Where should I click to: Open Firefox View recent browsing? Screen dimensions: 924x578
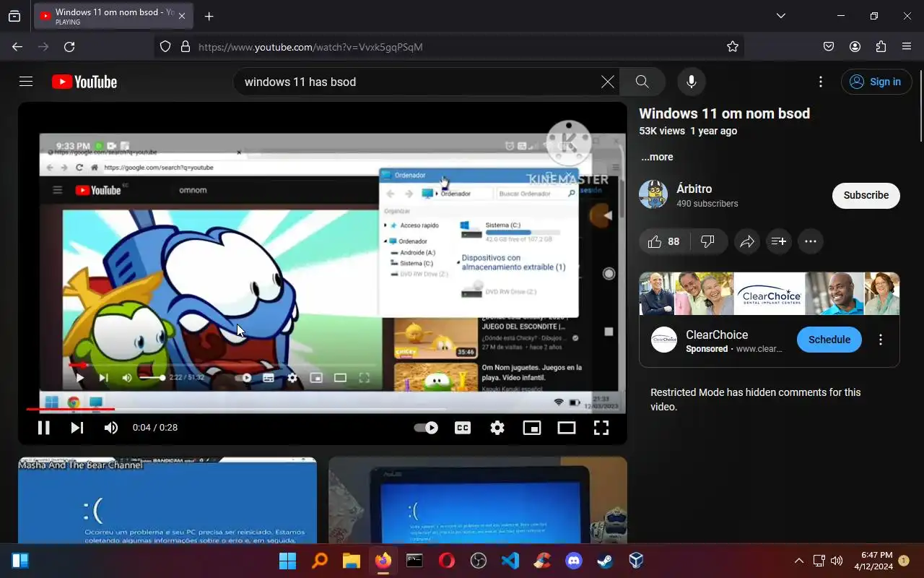[14, 16]
